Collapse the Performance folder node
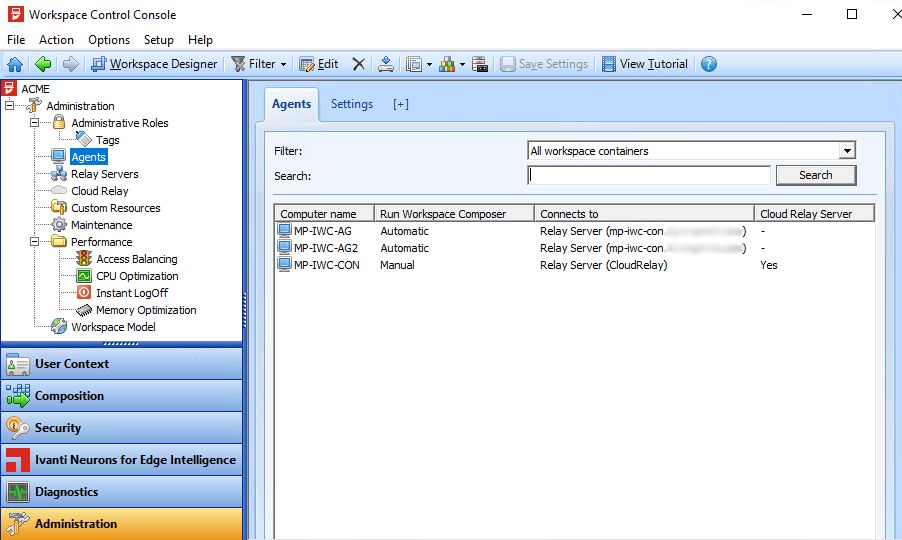This screenshot has width=902, height=540. pyautogui.click(x=35, y=242)
